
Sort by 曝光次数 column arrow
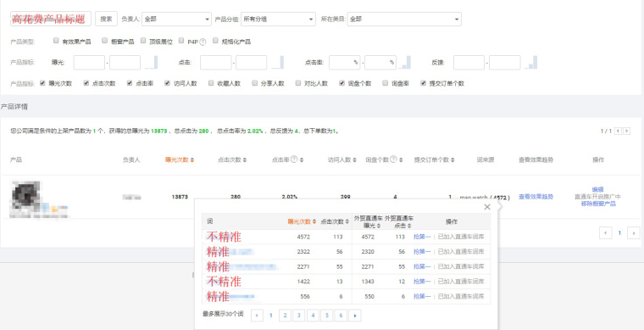click(x=192, y=159)
